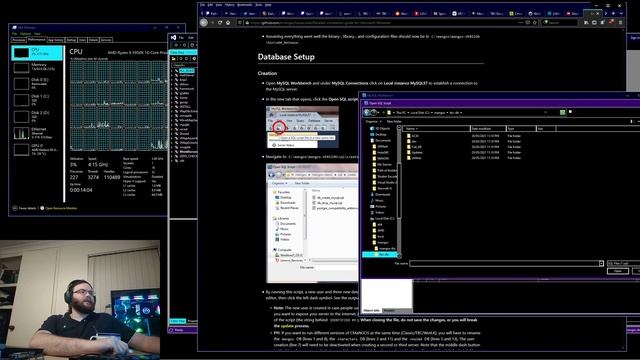
Task: Switch to Services tab in Task Manager
Action: tap(106, 40)
